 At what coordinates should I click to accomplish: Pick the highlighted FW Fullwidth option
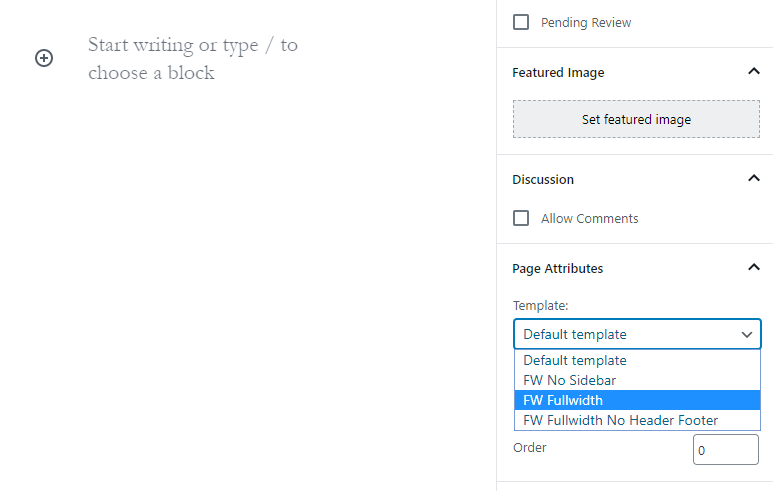pyautogui.click(x=563, y=400)
